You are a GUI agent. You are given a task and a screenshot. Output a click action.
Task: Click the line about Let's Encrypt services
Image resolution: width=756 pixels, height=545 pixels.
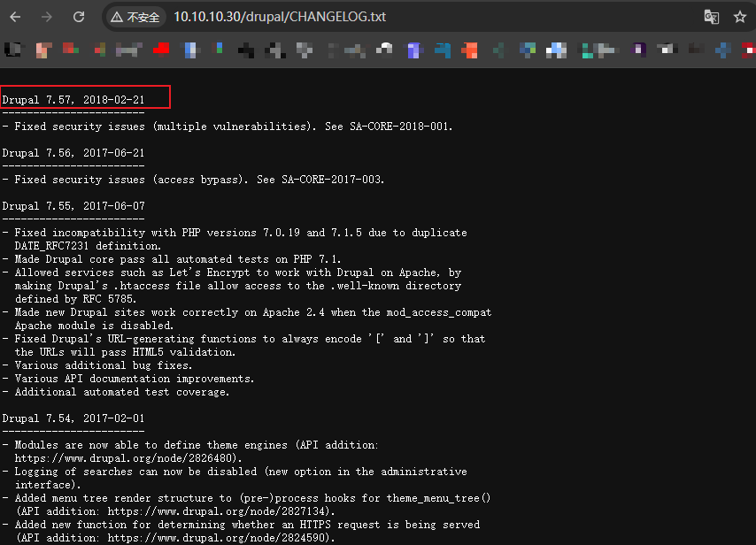[x=232, y=272]
